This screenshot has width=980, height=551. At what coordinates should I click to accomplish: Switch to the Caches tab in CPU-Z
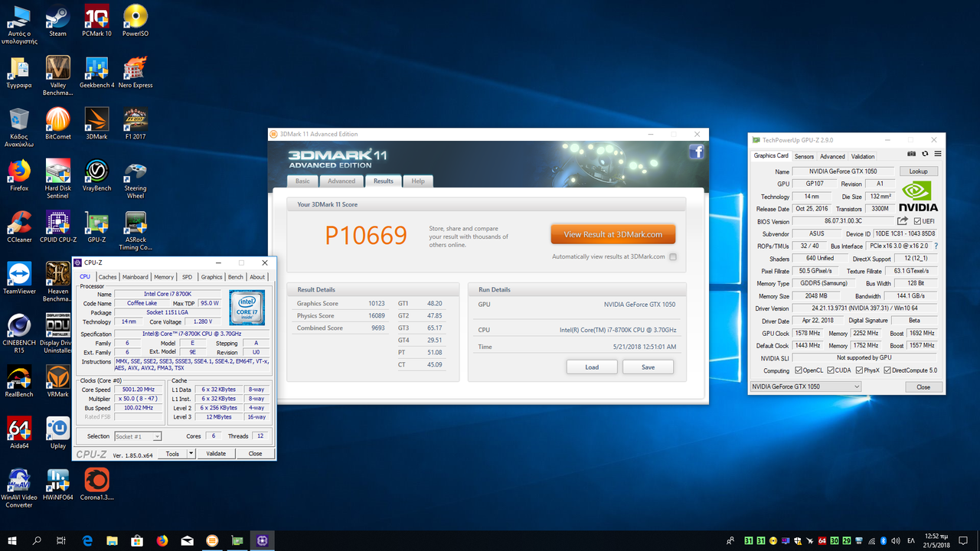[x=107, y=277]
